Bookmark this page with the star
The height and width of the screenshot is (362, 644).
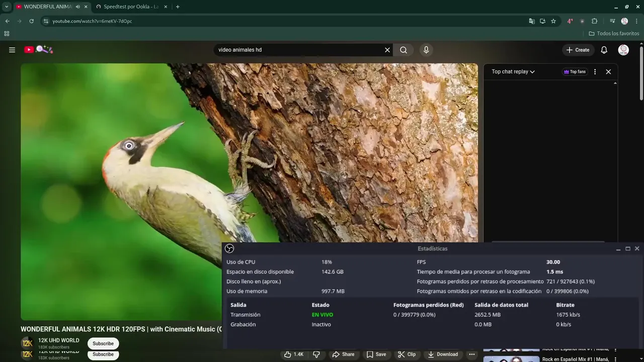[x=553, y=21]
